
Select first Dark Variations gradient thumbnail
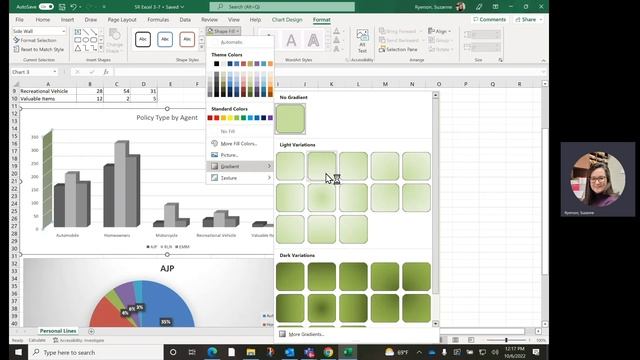[x=290, y=277]
